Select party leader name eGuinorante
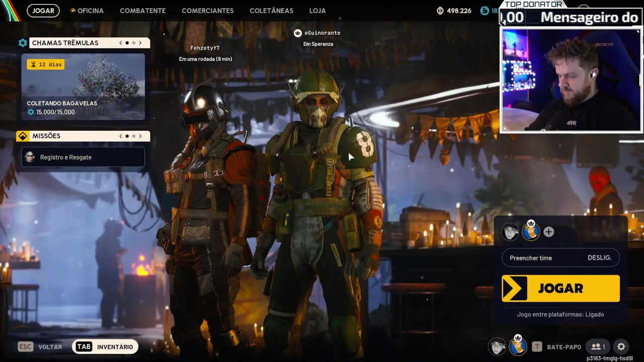 (322, 33)
